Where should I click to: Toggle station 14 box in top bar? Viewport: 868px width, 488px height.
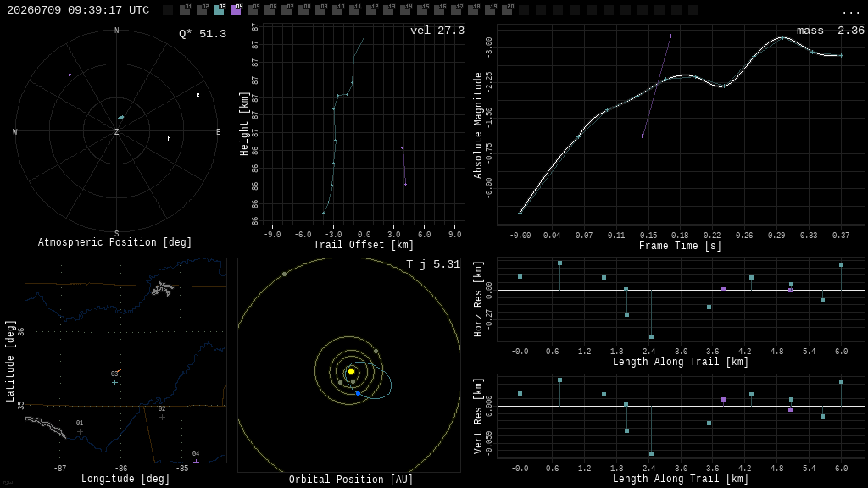coord(405,10)
